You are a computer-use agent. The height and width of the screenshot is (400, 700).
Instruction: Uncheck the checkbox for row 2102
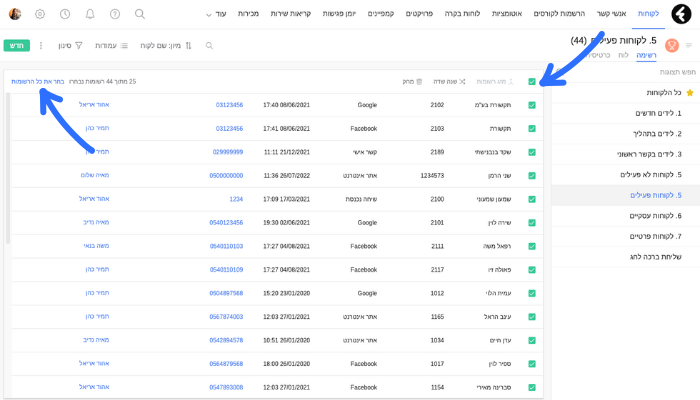pos(532,105)
